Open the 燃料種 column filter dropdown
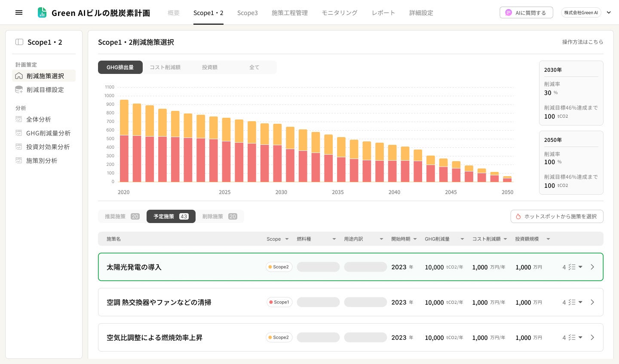 tap(334, 239)
